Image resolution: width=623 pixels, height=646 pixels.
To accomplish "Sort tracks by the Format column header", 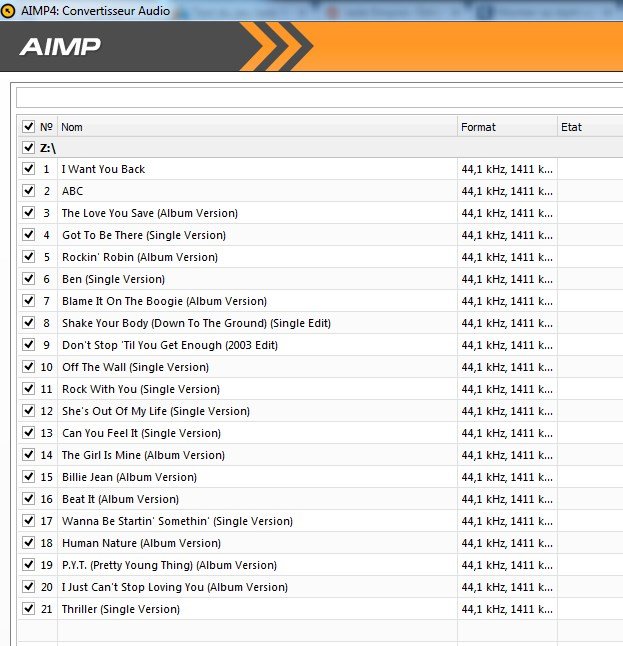I will [x=507, y=127].
